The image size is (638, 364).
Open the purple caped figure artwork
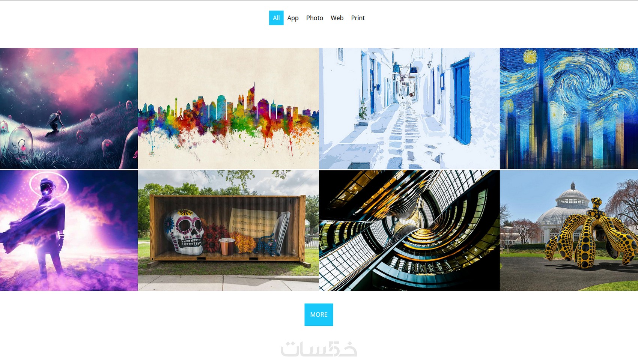click(69, 230)
